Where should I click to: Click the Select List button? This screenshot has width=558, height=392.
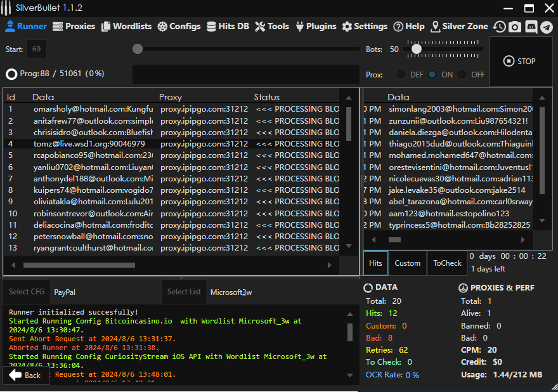point(184,292)
